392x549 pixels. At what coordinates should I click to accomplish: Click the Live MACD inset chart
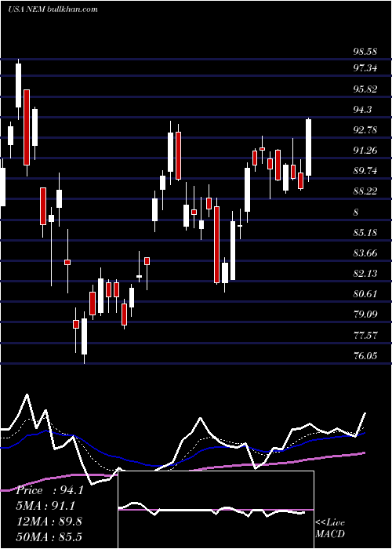(x=216, y=510)
